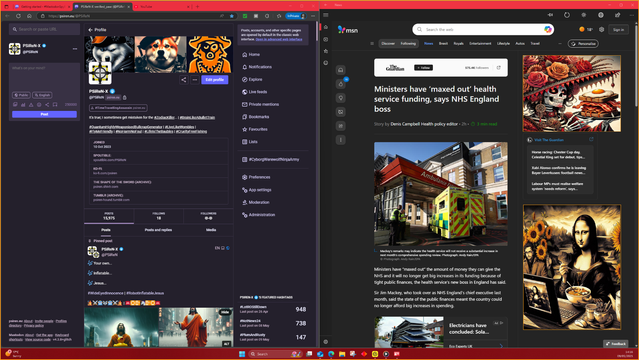Open the emoji picker in compose
Screen dimensions: 639x360
coord(39,105)
